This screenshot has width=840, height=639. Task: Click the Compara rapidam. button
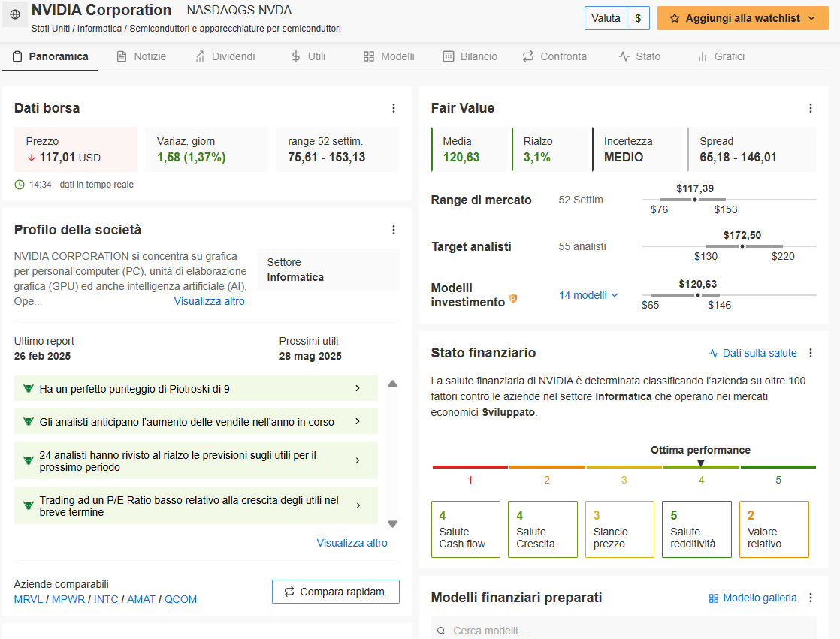(336, 592)
